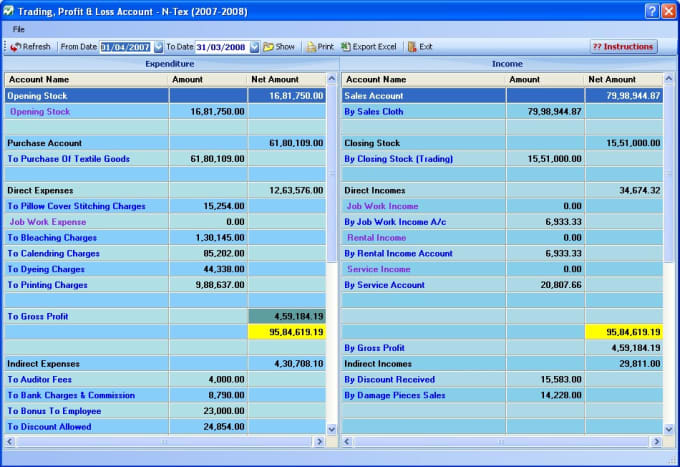Click Income horizontal scroll left arrow
680x467 pixels.
click(347, 441)
